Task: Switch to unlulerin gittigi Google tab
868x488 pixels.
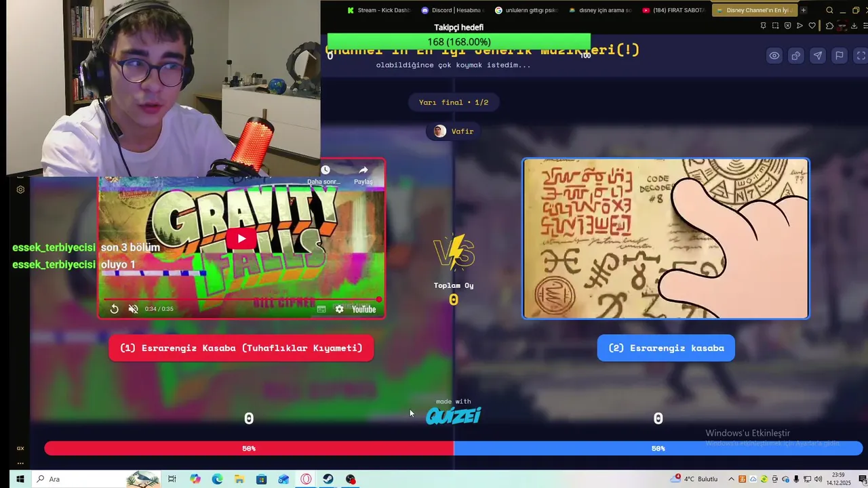Action: coord(526,10)
